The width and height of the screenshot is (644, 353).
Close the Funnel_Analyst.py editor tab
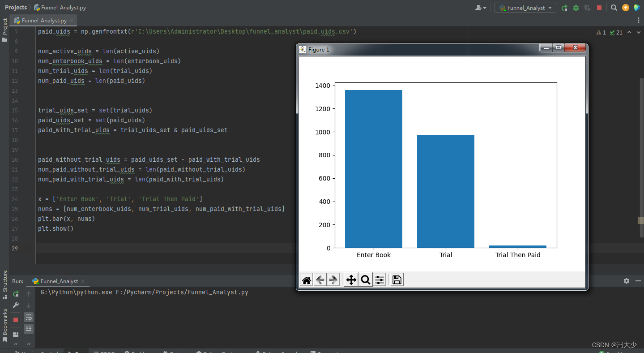point(72,21)
